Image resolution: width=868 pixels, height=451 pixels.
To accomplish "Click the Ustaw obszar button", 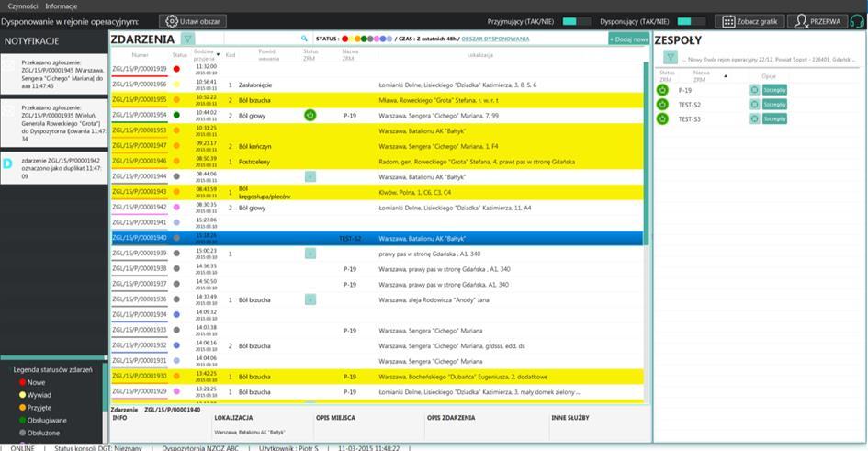I will 193,21.
